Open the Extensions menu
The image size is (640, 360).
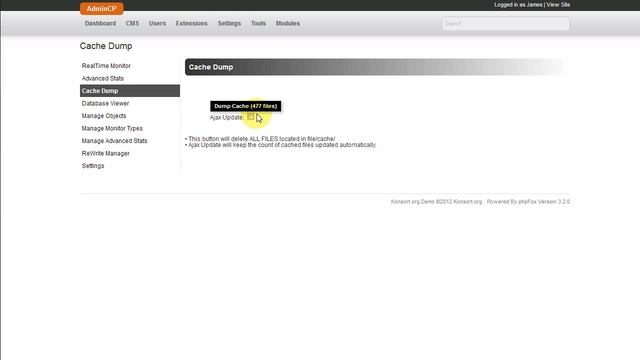click(x=191, y=23)
